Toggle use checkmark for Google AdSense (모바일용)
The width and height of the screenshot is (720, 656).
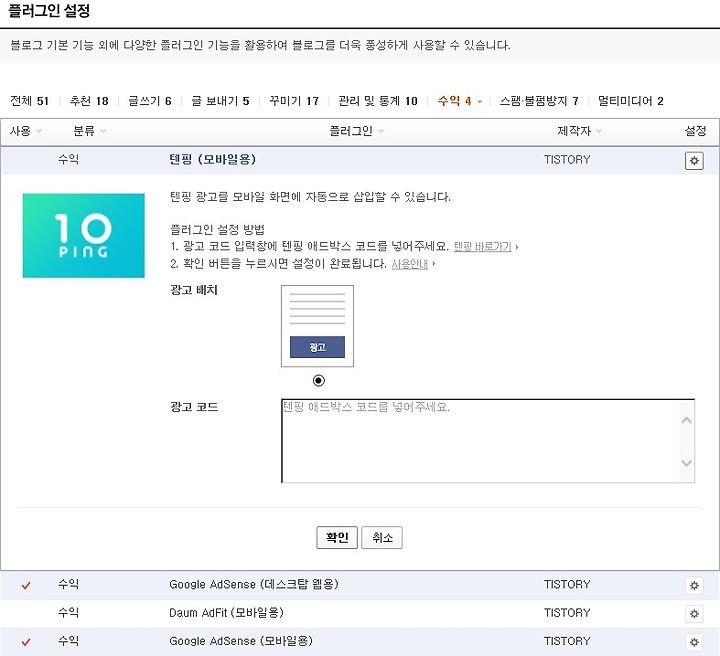26,642
